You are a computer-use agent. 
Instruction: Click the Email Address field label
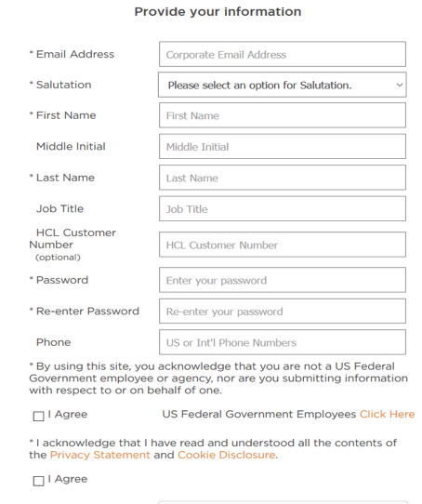[x=75, y=54]
